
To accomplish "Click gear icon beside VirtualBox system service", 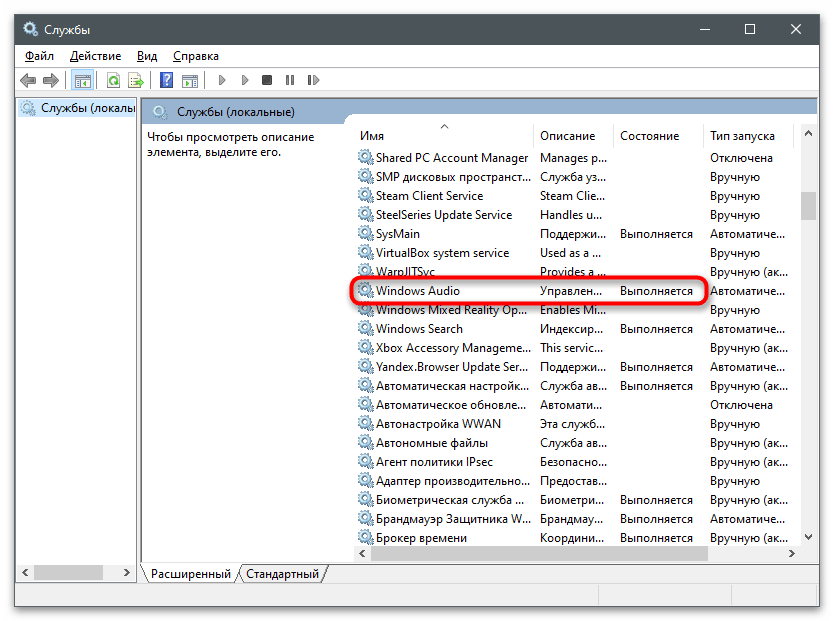I will point(365,252).
